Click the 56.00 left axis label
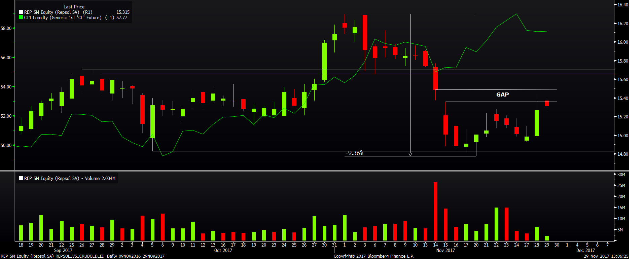Viewport: 644px width, 259px height. (x=6, y=58)
